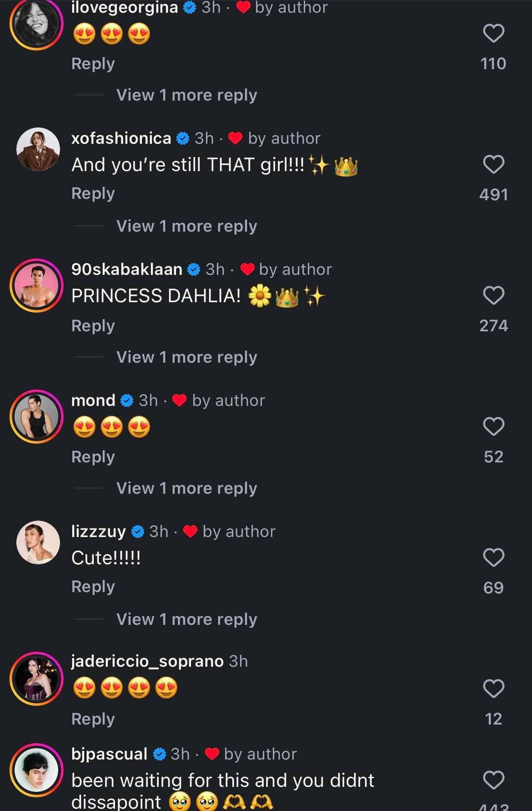Like jadericcio_soprano's comment

tap(493, 689)
